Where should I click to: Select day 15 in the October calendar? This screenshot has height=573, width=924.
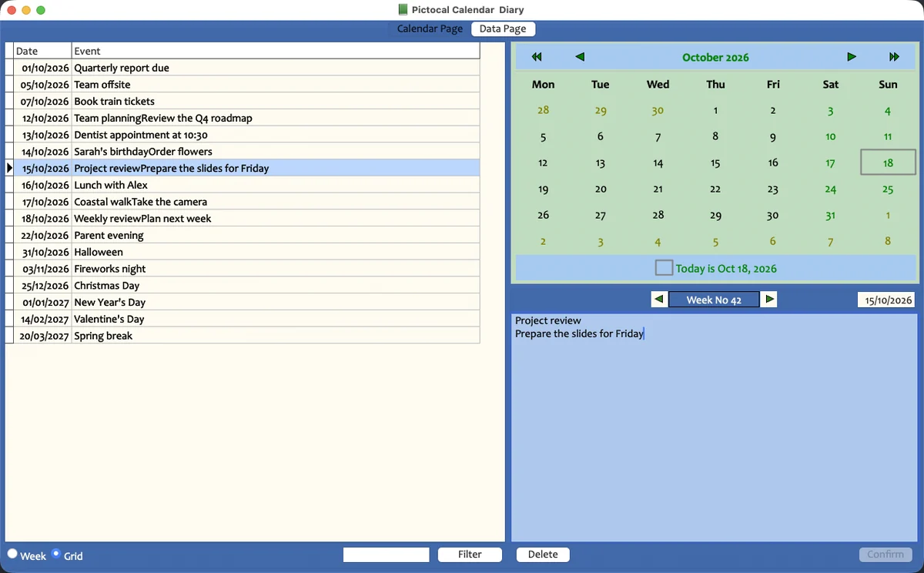click(x=715, y=163)
